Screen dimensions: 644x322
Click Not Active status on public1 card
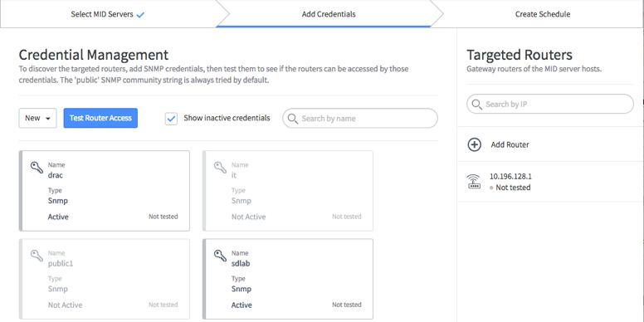(x=65, y=305)
